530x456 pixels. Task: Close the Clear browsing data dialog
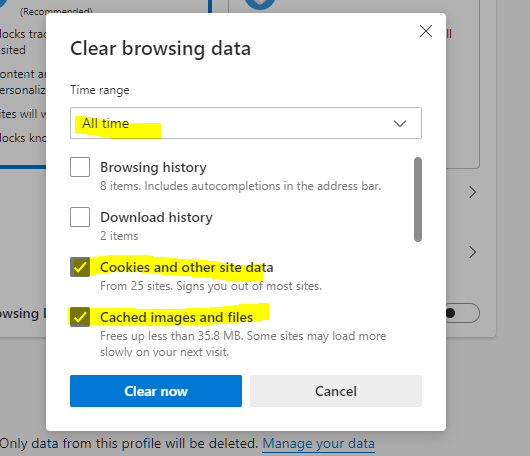(426, 31)
